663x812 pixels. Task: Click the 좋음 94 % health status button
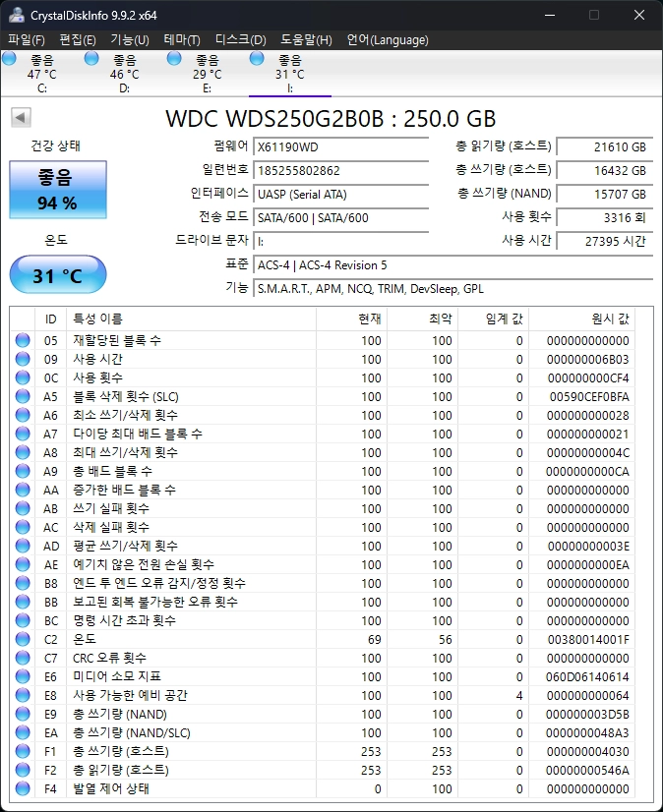(57, 190)
